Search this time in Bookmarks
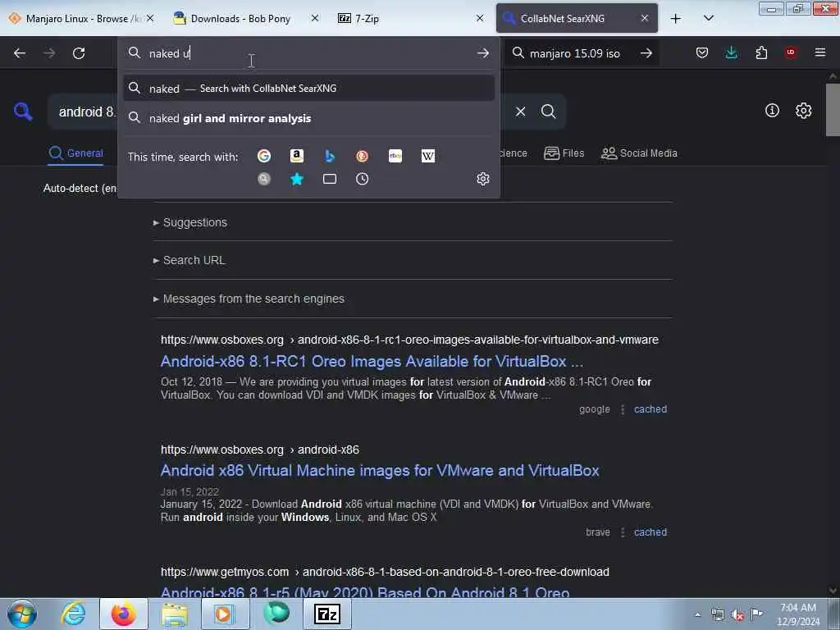840x630 pixels. [297, 179]
